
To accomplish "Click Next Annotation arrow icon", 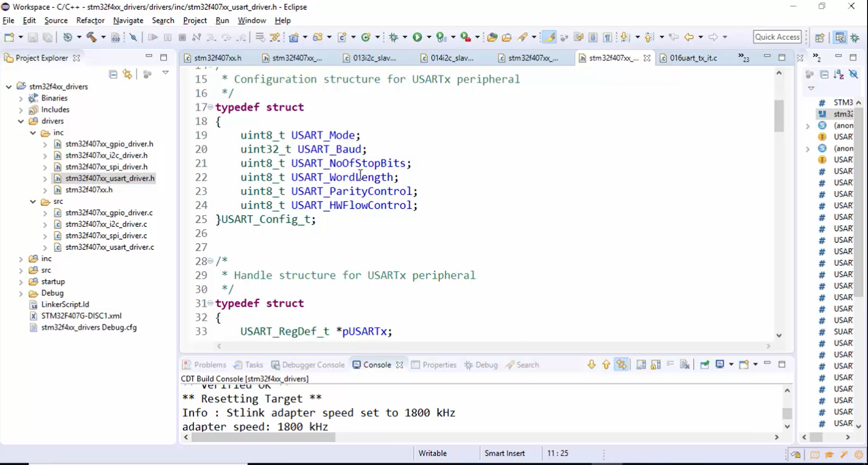I will click(x=625, y=37).
